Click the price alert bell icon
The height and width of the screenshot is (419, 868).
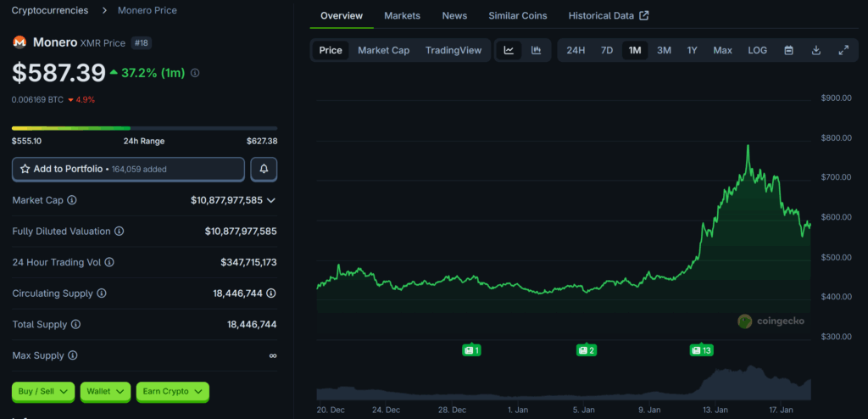pyautogui.click(x=264, y=169)
